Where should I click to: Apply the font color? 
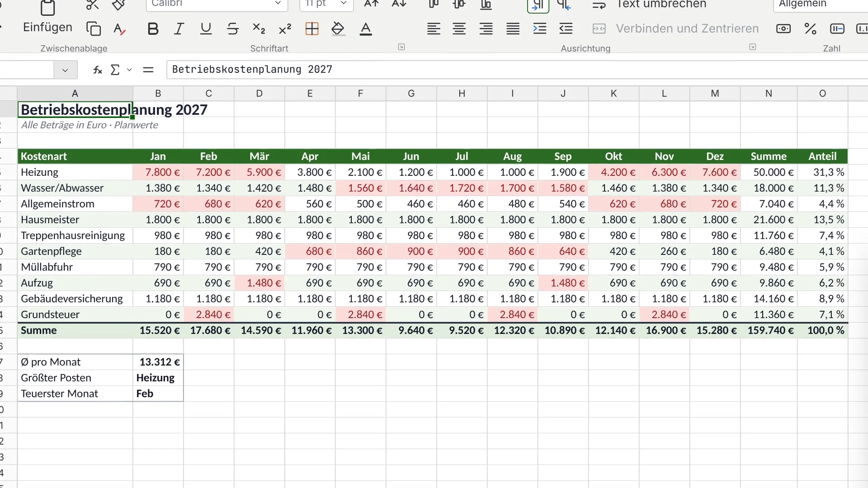tap(366, 29)
